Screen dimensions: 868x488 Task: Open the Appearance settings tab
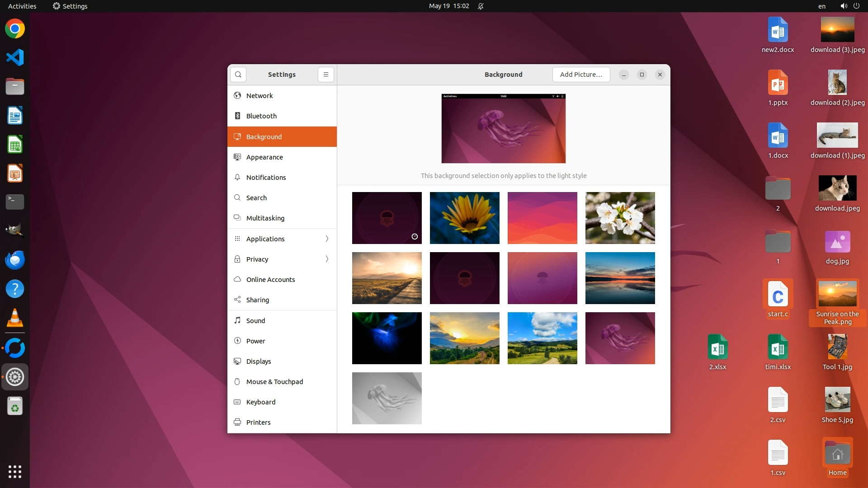point(264,157)
